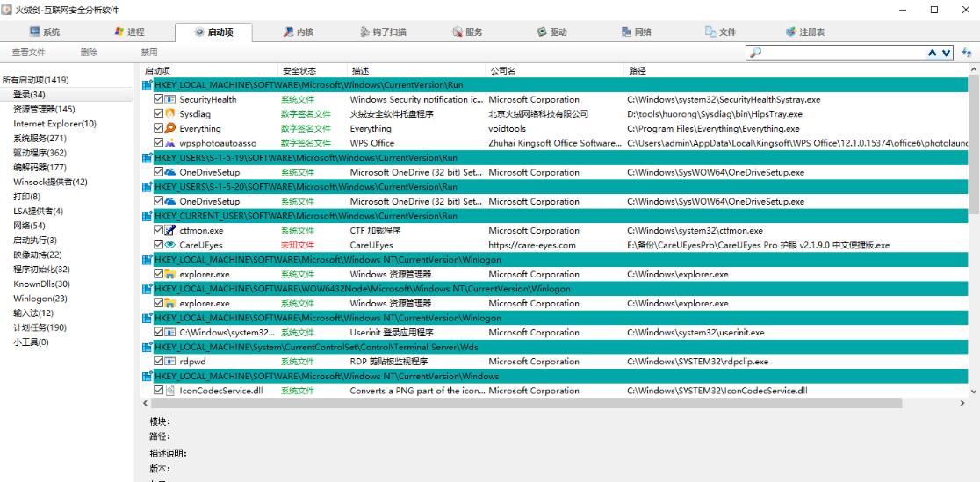Toggle the IconCodecService.dll checkbox
Screen dimensions: 980x482
[x=158, y=391]
